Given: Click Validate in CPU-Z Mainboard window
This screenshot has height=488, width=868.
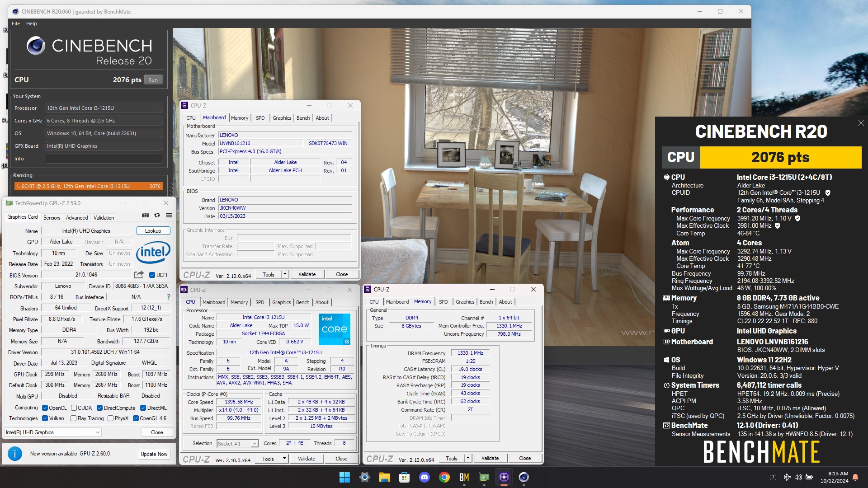Looking at the screenshot, I should [x=307, y=274].
